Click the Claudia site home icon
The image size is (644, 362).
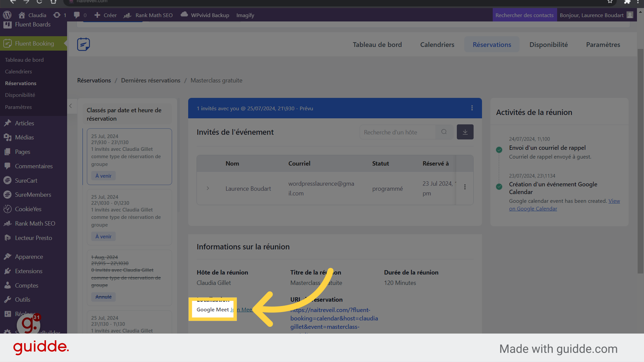22,15
